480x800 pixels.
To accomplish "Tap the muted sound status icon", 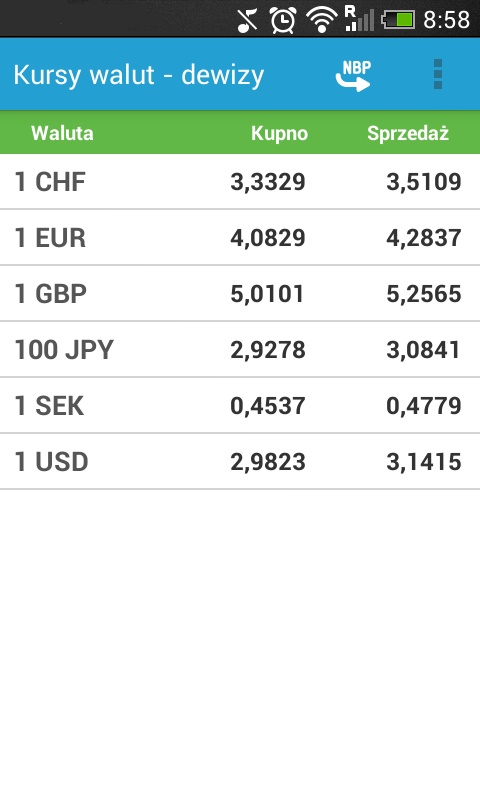I will coord(247,20).
